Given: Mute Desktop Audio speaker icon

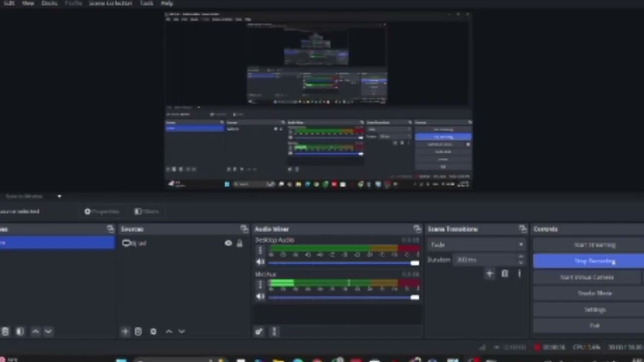Looking at the screenshot, I should pyautogui.click(x=260, y=262).
